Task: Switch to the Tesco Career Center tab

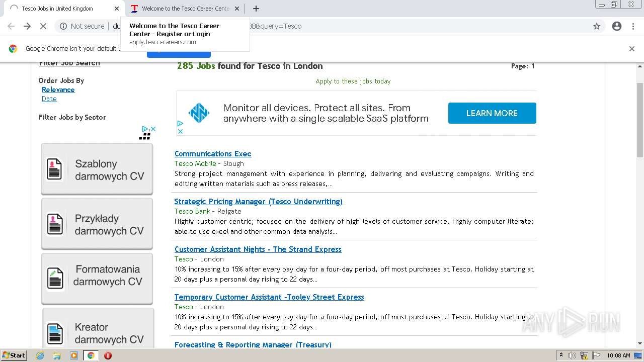Action: (185, 9)
